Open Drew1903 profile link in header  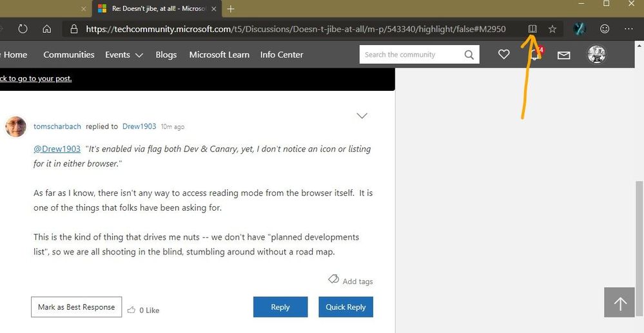(139, 126)
